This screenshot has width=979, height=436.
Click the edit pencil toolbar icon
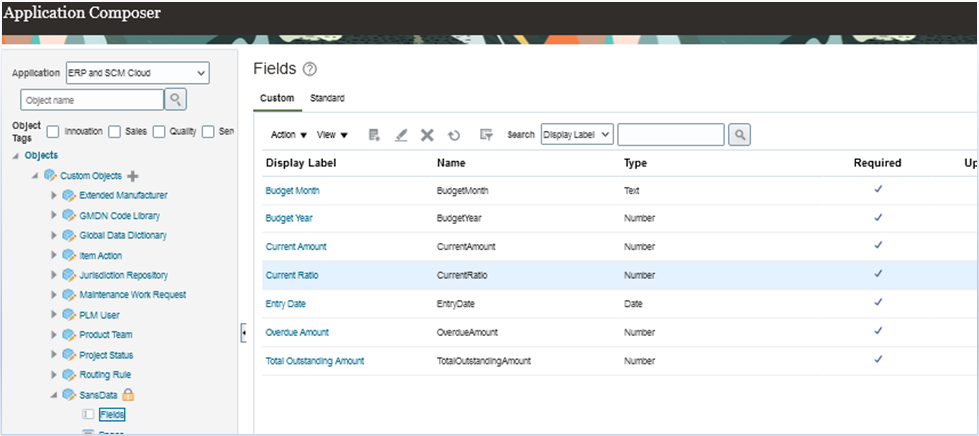[x=401, y=134]
